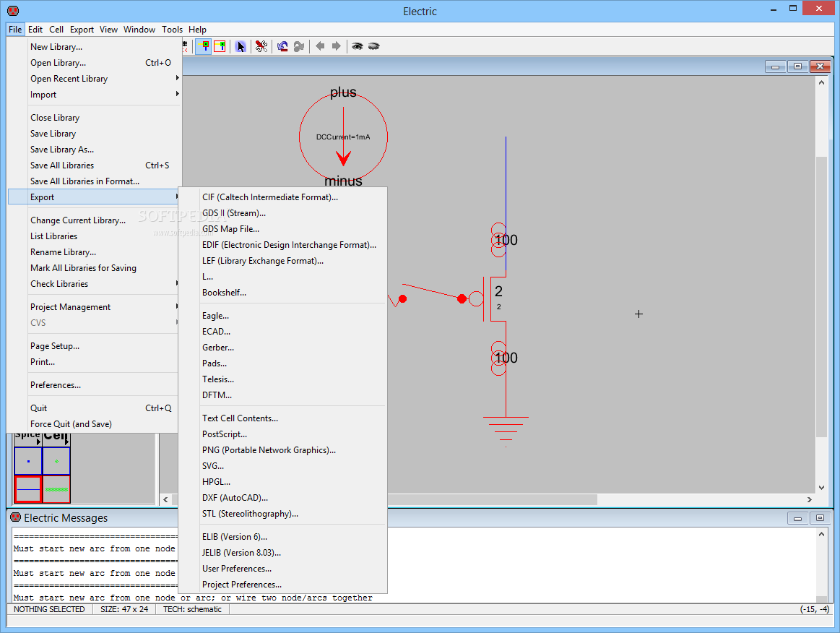Viewport: 840px width, 633px height.
Task: Click the current source symbol in schematic
Action: coord(343,137)
